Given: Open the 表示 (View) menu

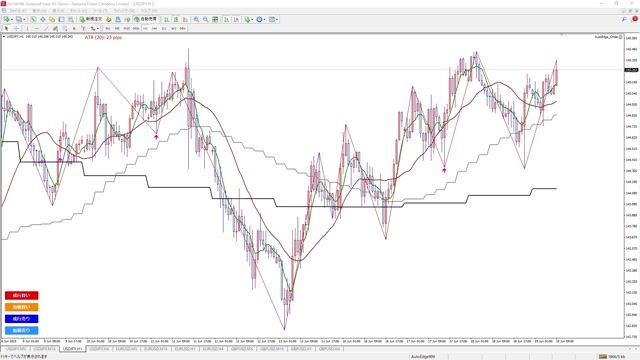Looking at the screenshot, I should click(40, 10).
